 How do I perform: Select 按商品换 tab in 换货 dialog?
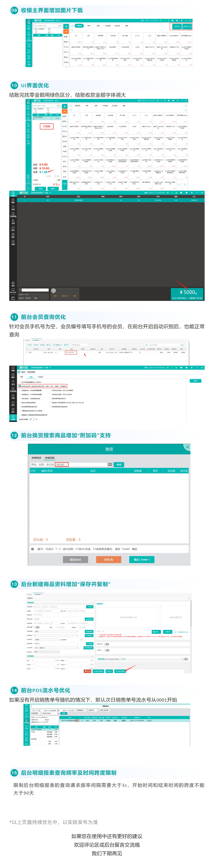[x=50, y=458]
